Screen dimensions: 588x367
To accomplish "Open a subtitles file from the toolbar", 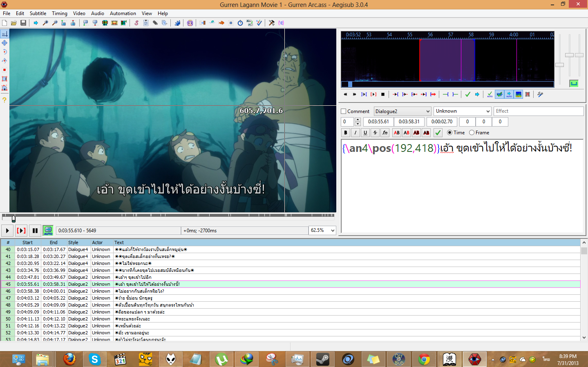I will pos(14,23).
